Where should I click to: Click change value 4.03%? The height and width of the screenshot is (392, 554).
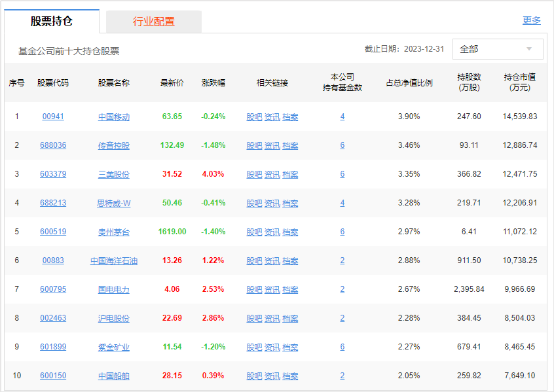tap(213, 174)
